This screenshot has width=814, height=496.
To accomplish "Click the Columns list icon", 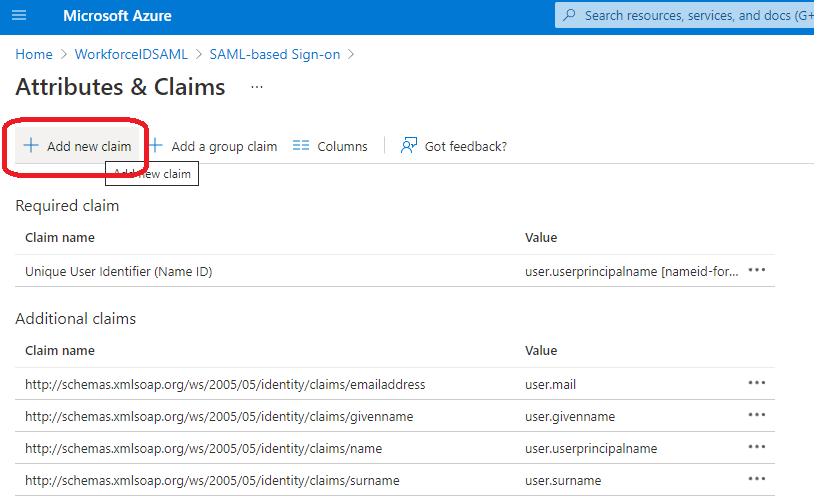I will pos(301,145).
